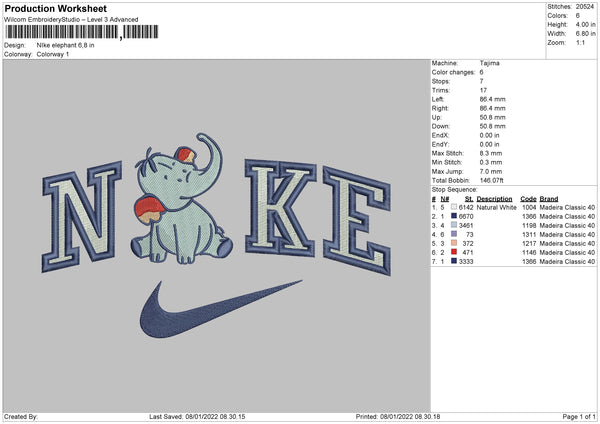
Task: Click the Colors value '6' in header
Action: click(x=578, y=16)
